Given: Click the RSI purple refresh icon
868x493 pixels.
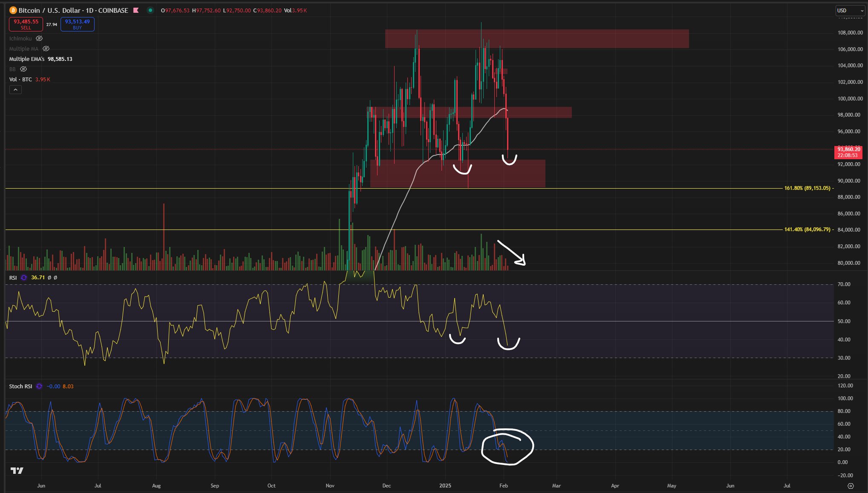Looking at the screenshot, I should point(24,278).
